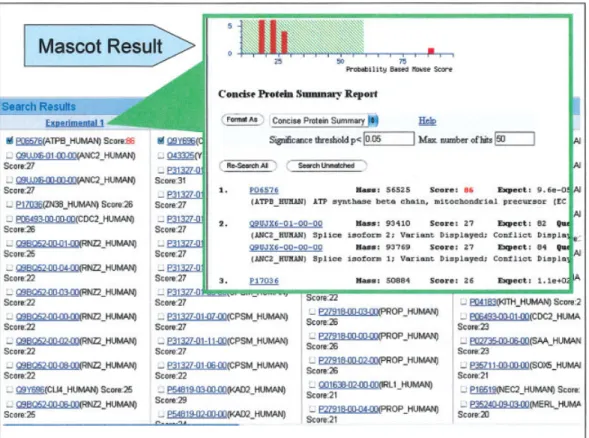Check the P02735-00-06-00 SAA_HUMAN checkbox
Image resolution: width=589 pixels, height=438 pixels.
pyautogui.click(x=464, y=341)
